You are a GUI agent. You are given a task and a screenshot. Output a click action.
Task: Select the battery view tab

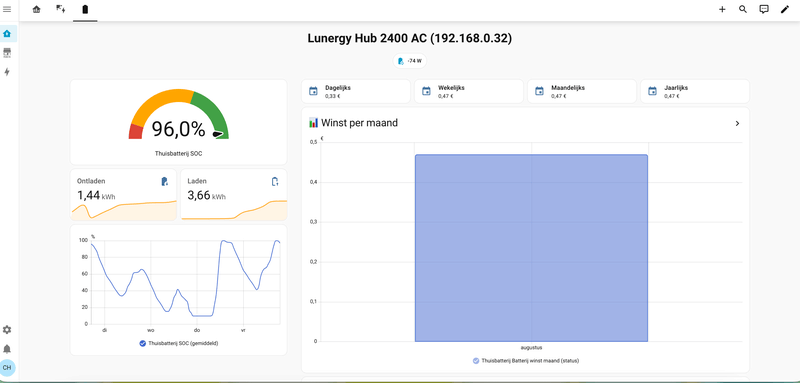[x=85, y=9]
